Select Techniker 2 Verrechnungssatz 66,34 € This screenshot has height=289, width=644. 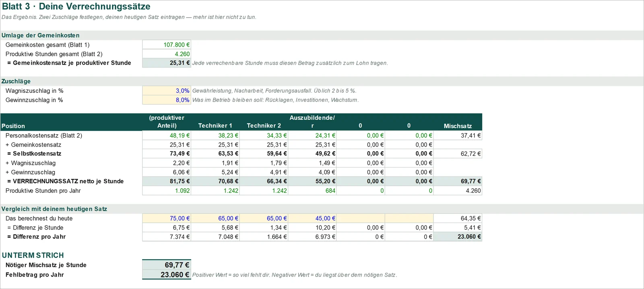(264, 181)
